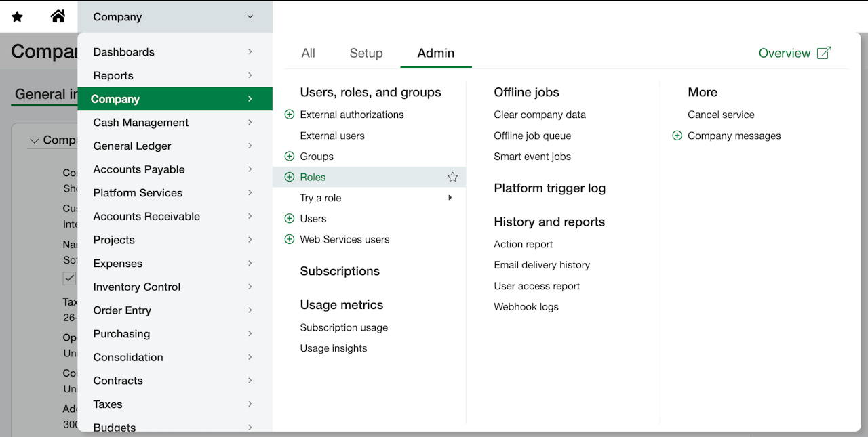Open the favorites star icon
This screenshot has height=437, width=868.
click(x=18, y=16)
